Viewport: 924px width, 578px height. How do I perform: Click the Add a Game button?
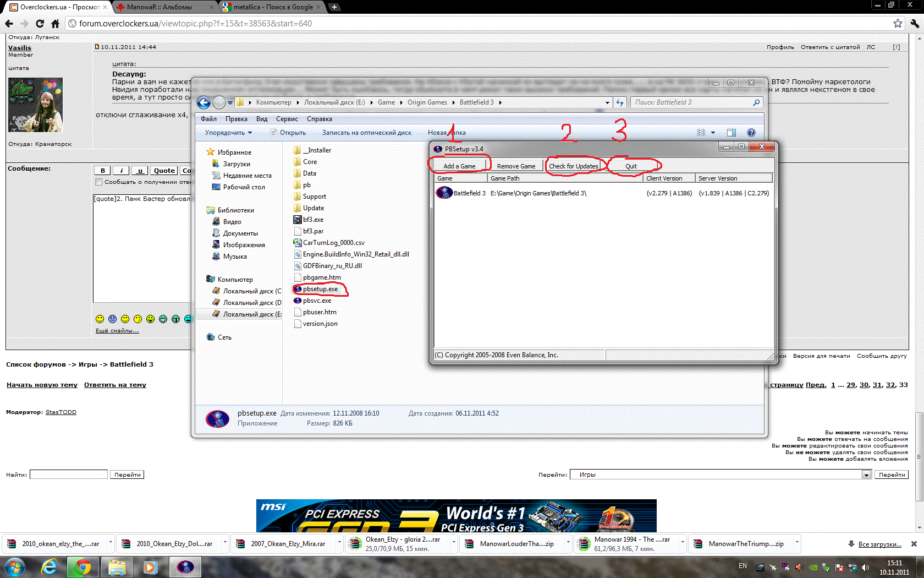[x=459, y=166]
